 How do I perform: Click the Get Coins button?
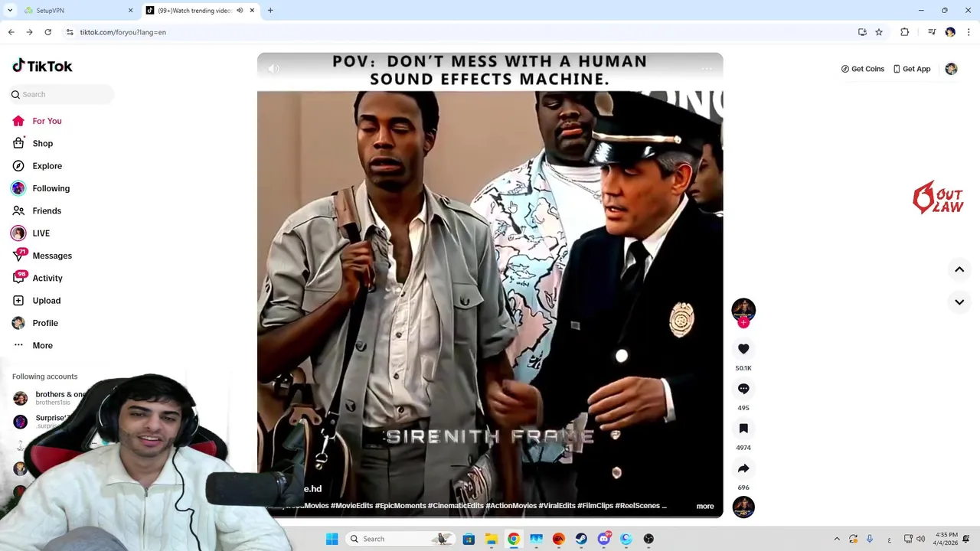[862, 69]
